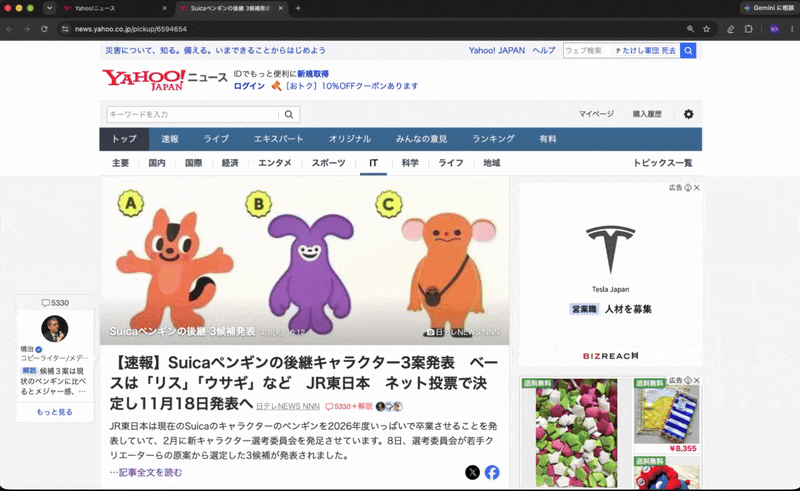Click the 新規取得 link
This screenshot has height=491, width=800.
click(x=313, y=74)
